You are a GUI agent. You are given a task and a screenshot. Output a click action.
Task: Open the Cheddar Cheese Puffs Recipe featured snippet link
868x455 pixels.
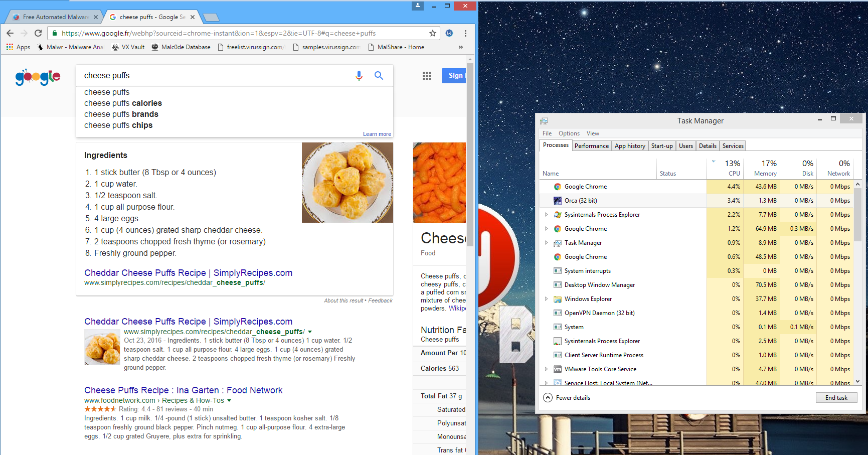point(188,273)
